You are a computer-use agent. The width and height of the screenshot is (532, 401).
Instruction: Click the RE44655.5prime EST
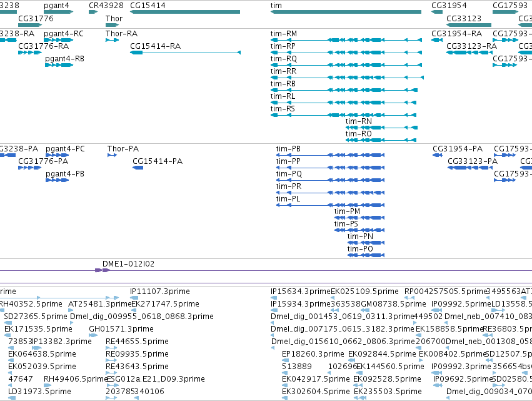click(111, 348)
